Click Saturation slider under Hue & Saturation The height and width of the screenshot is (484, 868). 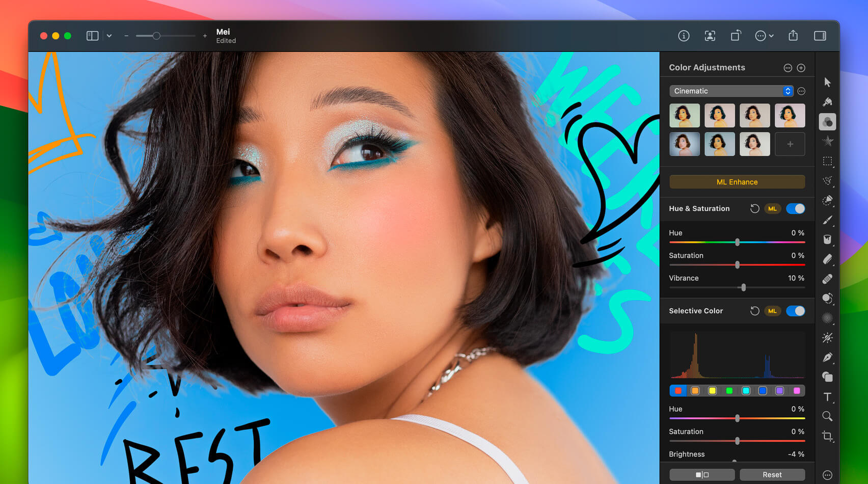point(737,265)
